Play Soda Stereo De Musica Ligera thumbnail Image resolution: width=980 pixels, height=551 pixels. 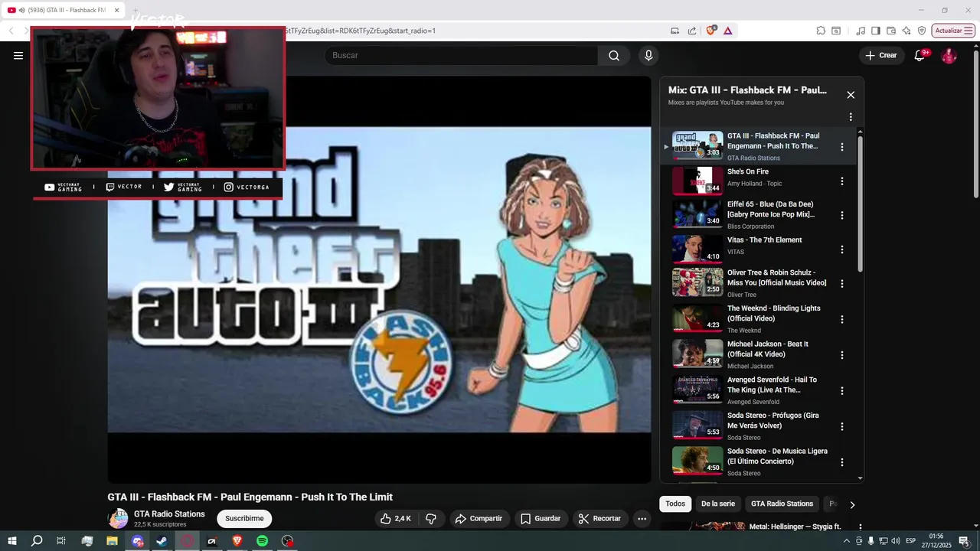(697, 461)
